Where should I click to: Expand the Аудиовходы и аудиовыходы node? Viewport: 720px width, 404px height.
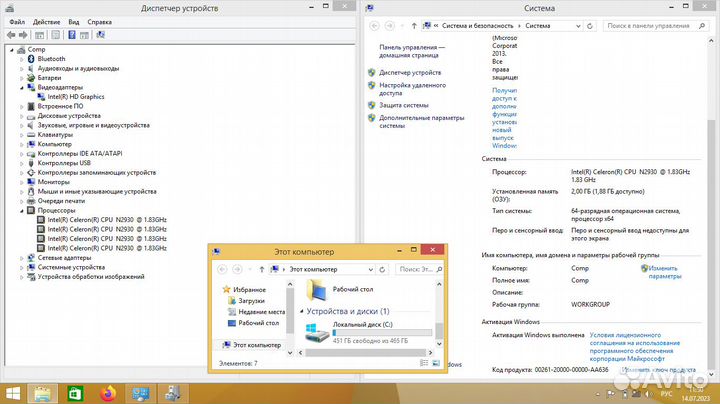(22, 68)
